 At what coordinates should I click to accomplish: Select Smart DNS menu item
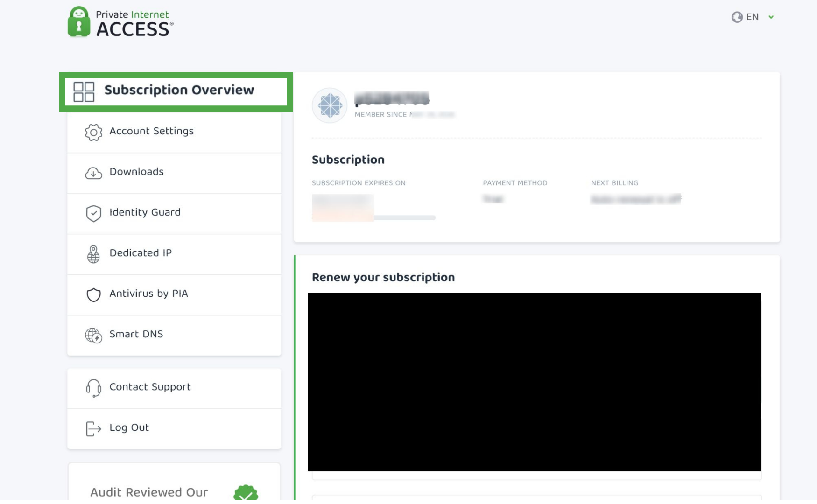click(174, 336)
